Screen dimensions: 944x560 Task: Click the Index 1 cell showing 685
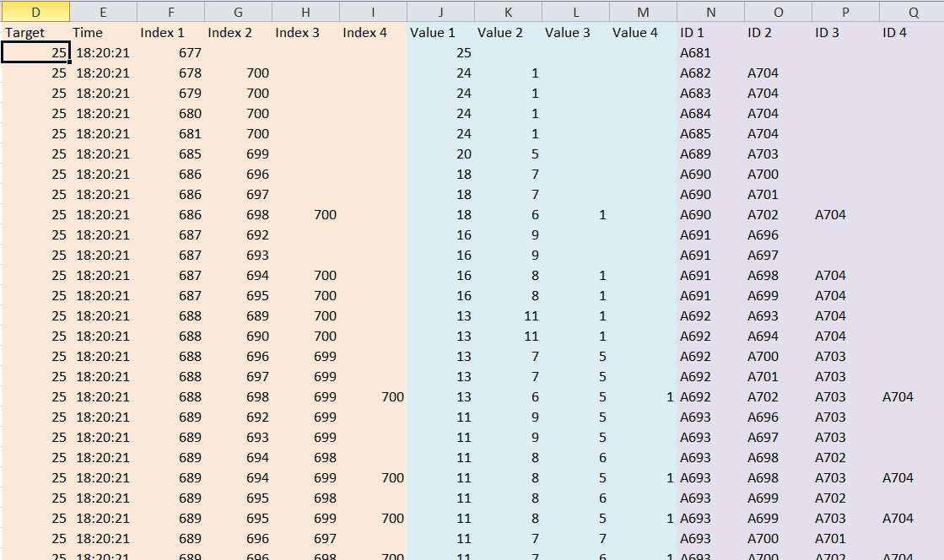point(170,154)
